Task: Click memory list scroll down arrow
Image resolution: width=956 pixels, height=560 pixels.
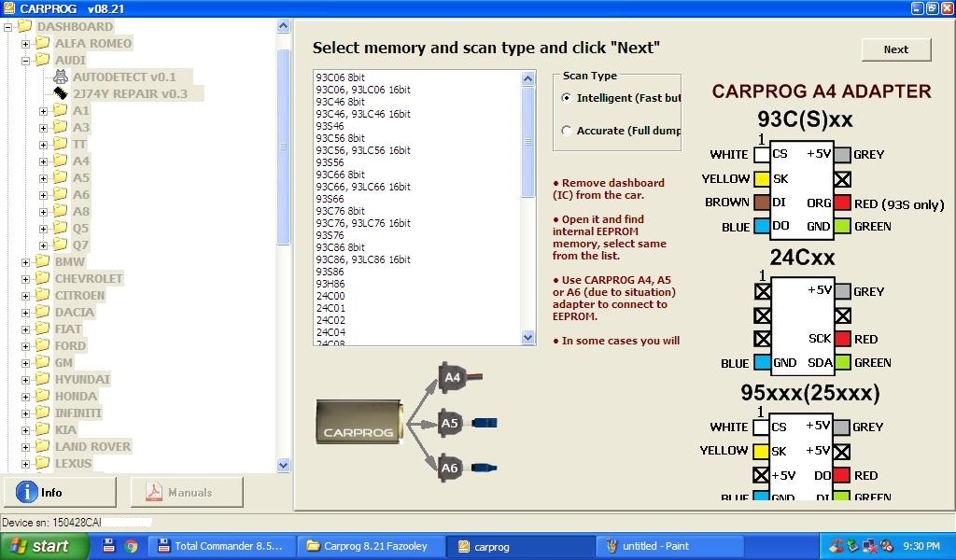Action: (528, 337)
